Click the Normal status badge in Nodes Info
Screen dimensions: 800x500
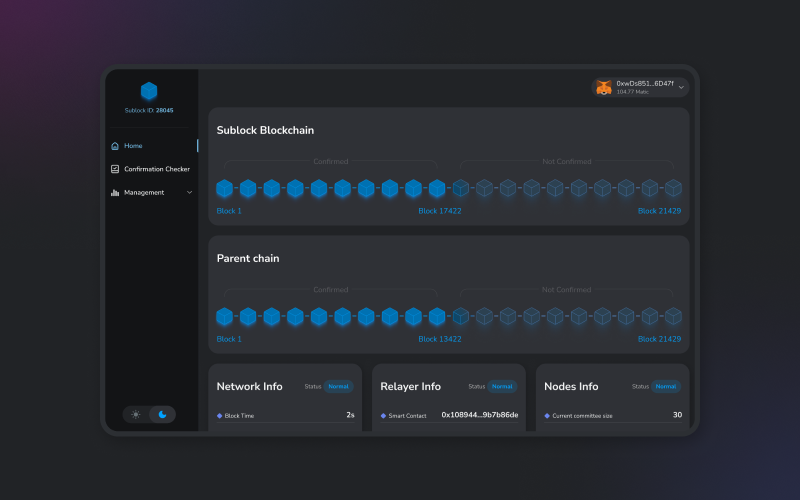click(x=666, y=386)
